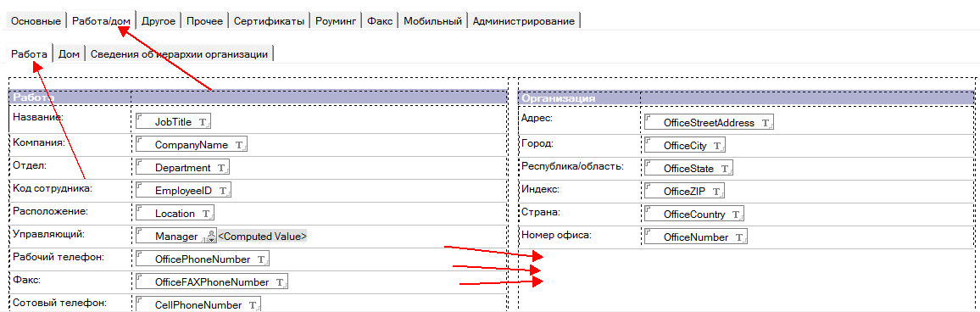Select the OfficeStreetAddress field
The image size is (980, 312).
(709, 123)
